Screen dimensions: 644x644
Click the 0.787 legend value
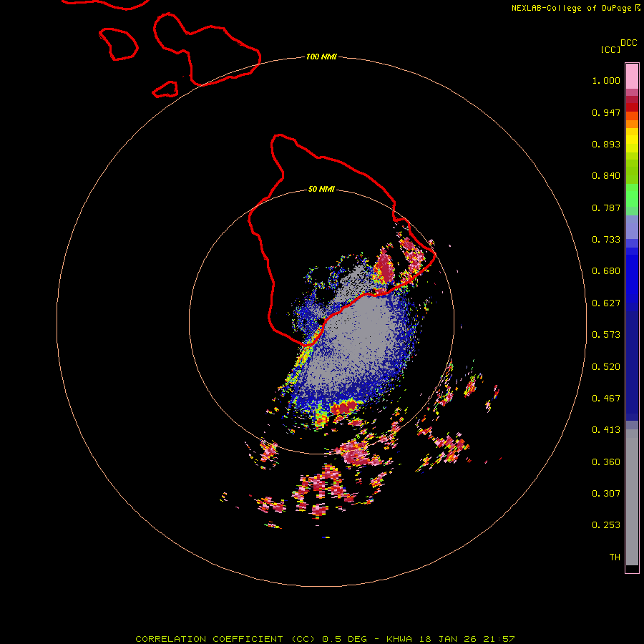pos(606,208)
